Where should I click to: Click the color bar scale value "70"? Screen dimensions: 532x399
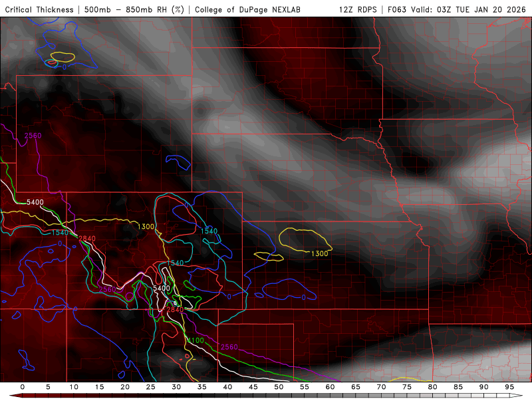coord(381,387)
